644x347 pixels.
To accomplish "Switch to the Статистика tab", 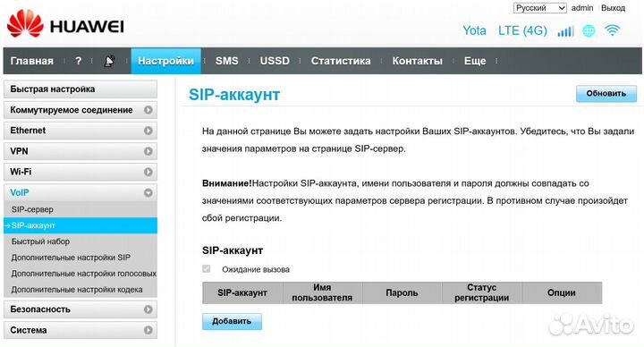I will [x=341, y=61].
